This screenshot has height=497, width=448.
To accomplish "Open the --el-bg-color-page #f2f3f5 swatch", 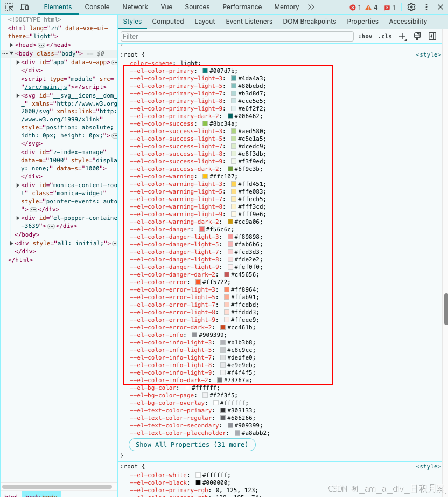I will (x=205, y=395).
